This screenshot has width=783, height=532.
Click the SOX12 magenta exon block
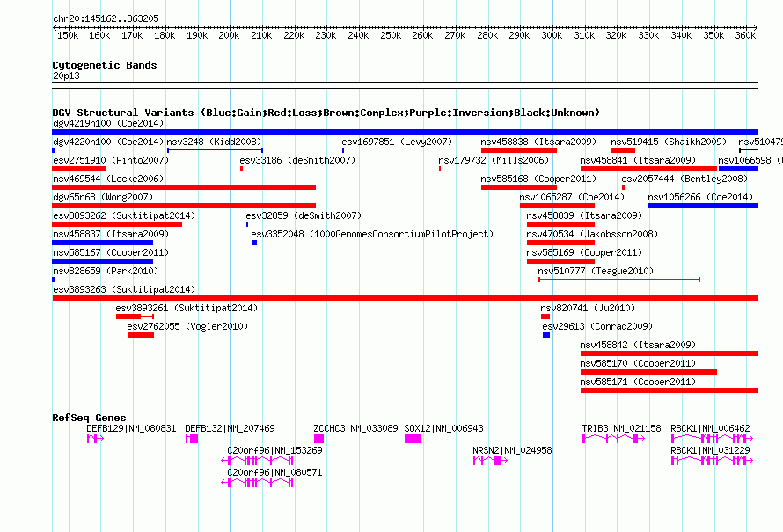click(x=413, y=439)
